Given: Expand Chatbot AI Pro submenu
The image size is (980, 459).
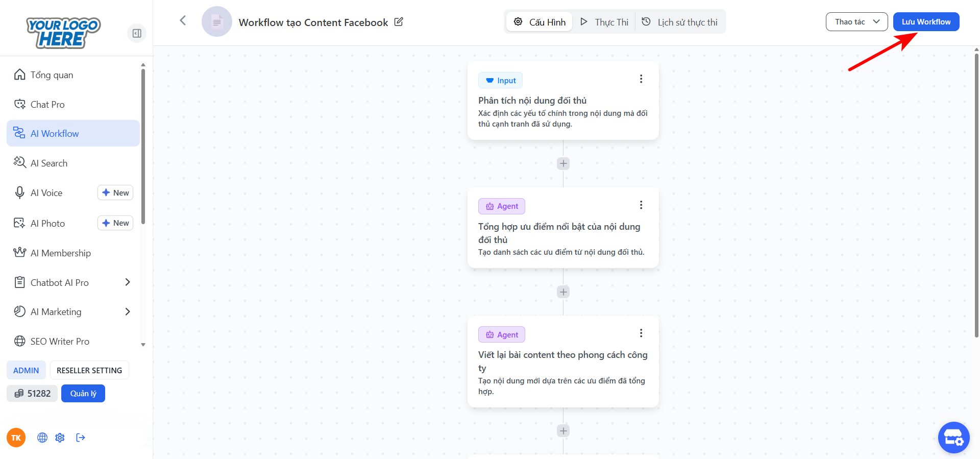Looking at the screenshot, I should tap(128, 282).
